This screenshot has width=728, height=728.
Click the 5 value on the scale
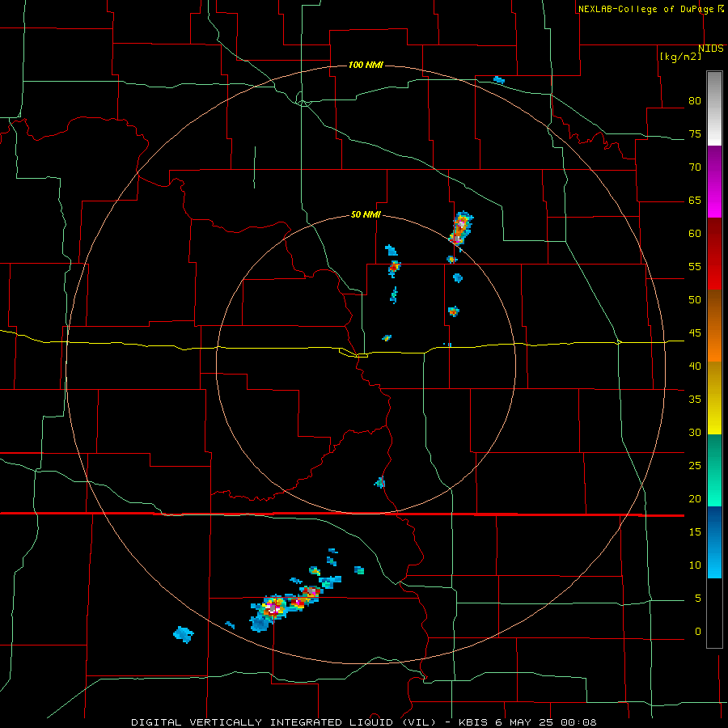pos(698,598)
